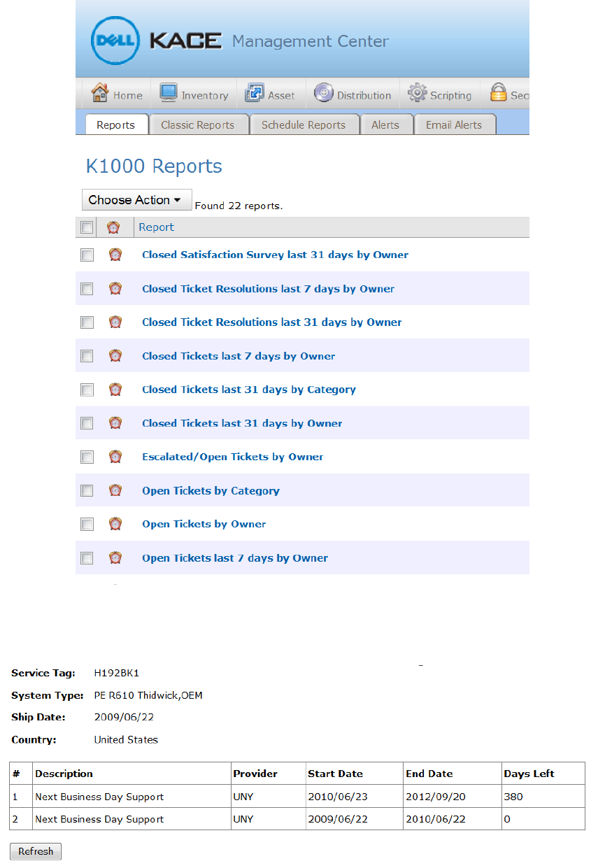Click the Dell logo icon
Screen dimensions: 605x868
(116, 41)
